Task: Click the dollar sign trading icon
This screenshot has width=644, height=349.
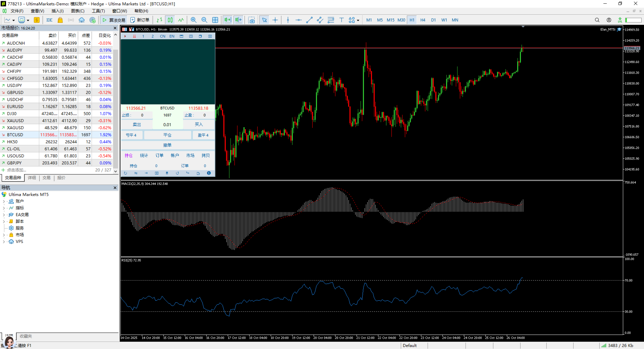Action: tap(37, 20)
